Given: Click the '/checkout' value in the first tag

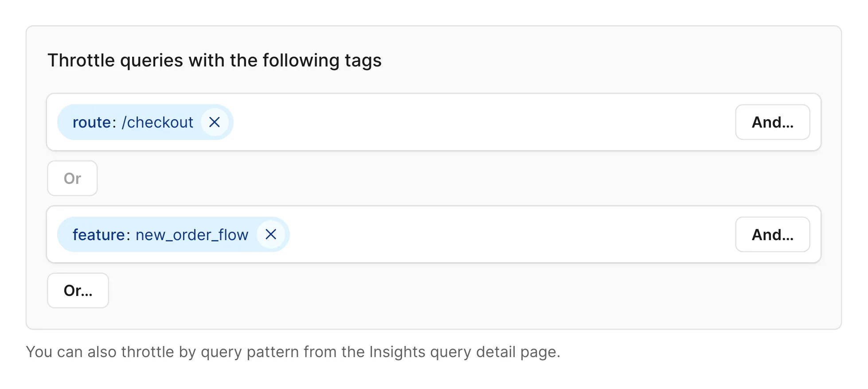Looking at the screenshot, I should tap(157, 122).
